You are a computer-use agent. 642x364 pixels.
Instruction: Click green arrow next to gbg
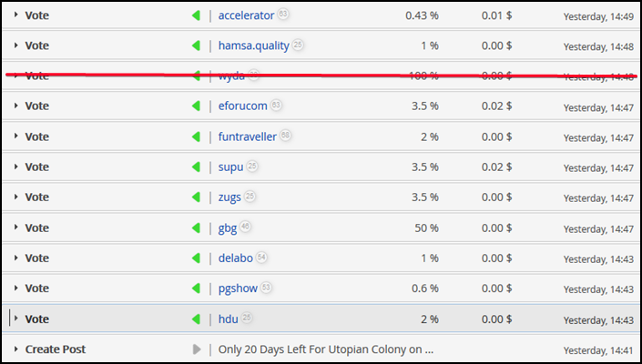click(x=195, y=227)
